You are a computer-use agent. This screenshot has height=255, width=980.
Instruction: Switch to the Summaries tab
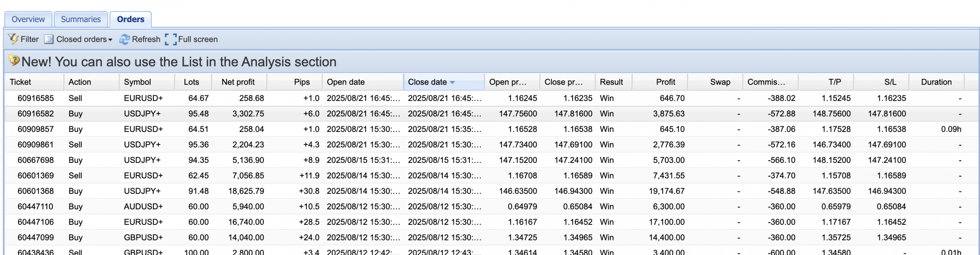pyautogui.click(x=81, y=19)
